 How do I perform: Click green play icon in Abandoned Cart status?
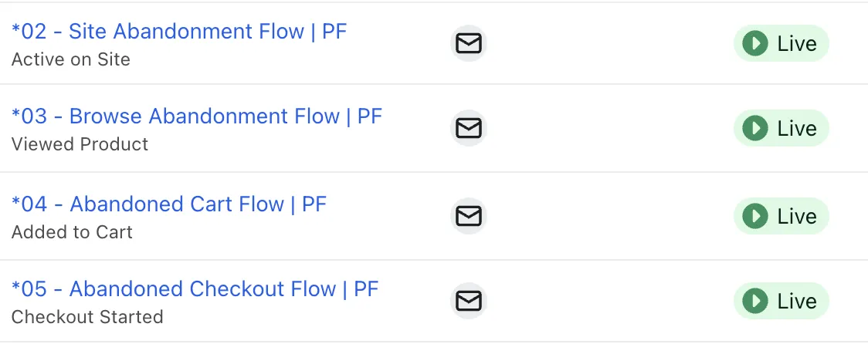point(754,216)
